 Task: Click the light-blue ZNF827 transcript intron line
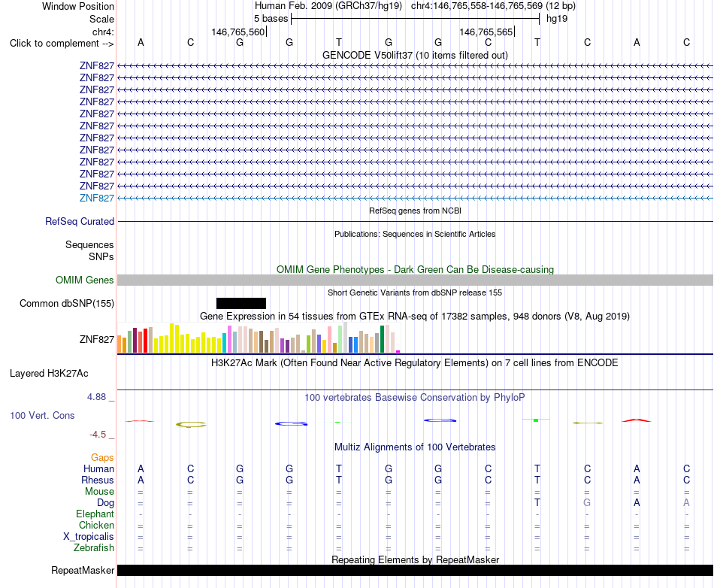(415, 198)
